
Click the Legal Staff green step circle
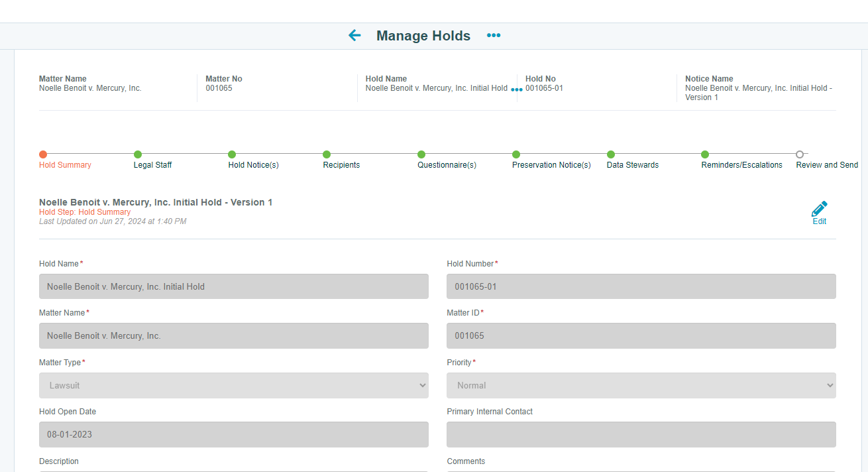pos(138,152)
